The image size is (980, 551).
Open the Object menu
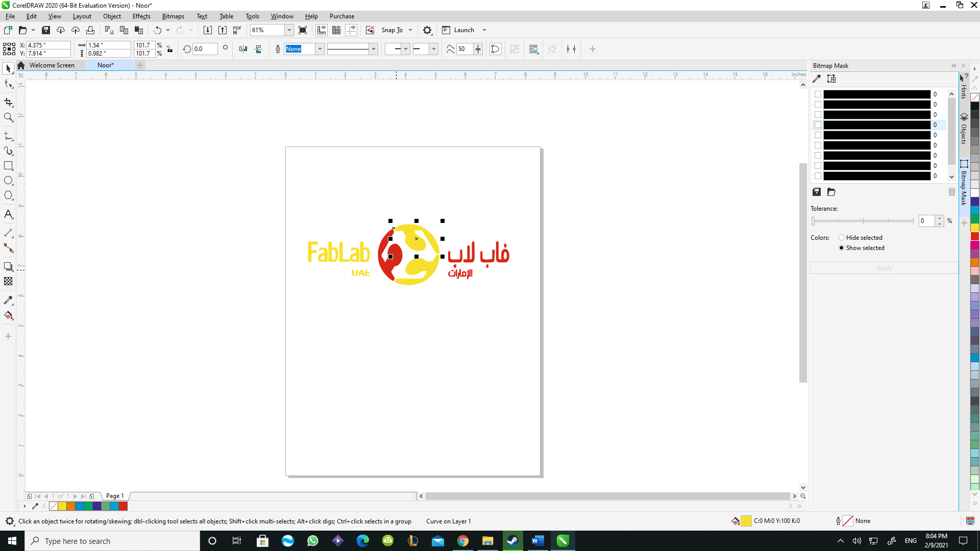tap(112, 16)
